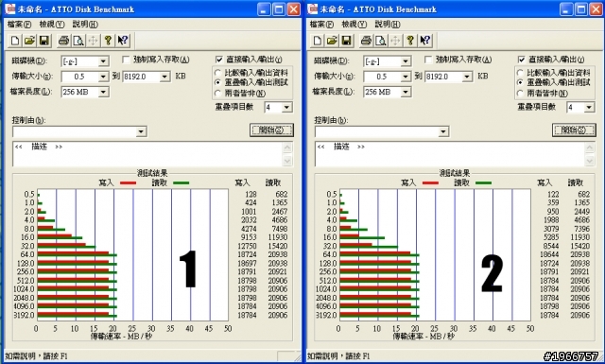Image resolution: width=605 pixels, height=364 pixels.
Task: Click red 寫入 legend swatch in right window
Action: tap(431, 182)
